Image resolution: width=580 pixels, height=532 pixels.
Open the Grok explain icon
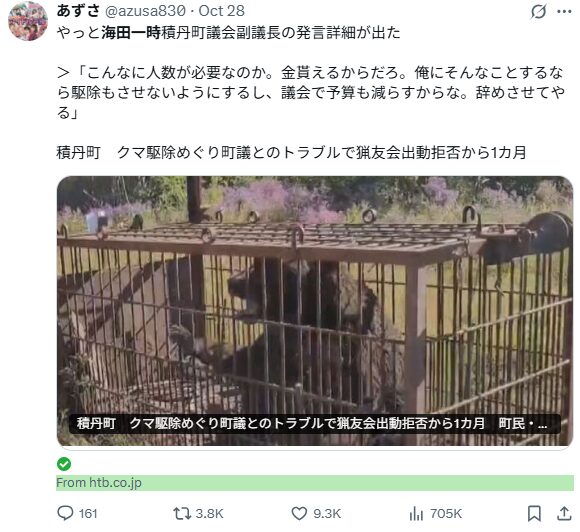click(x=538, y=12)
